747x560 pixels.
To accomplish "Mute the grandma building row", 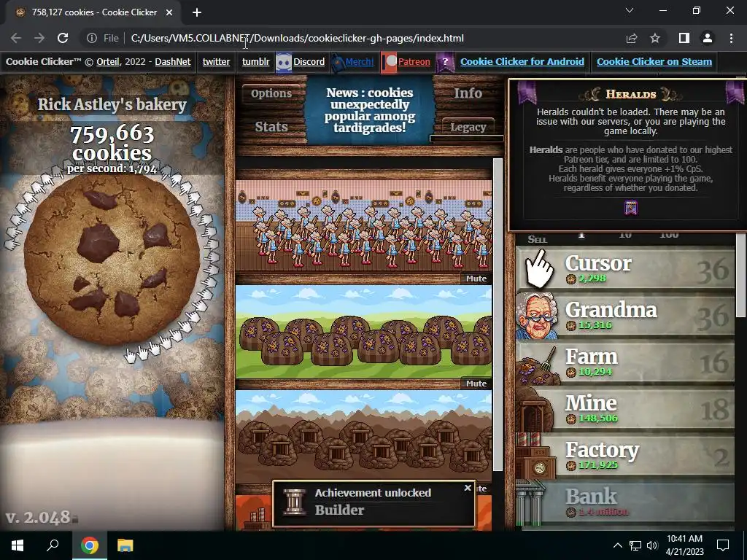I will [x=476, y=279].
